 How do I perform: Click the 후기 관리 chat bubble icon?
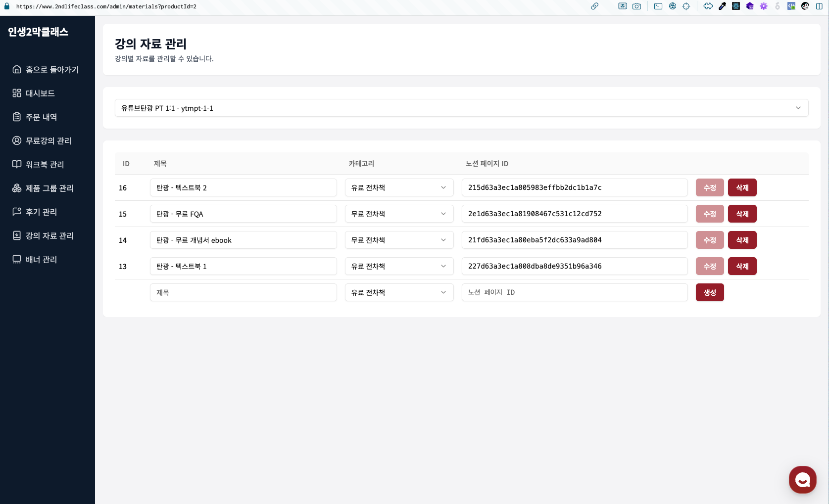[x=17, y=212]
